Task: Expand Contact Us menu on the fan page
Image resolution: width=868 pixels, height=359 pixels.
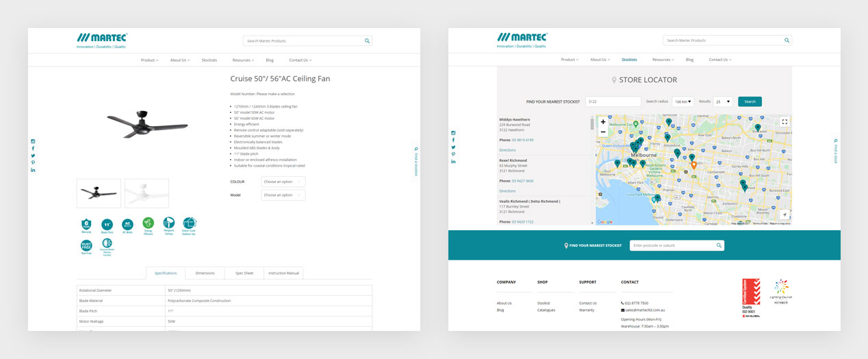Action: point(300,60)
